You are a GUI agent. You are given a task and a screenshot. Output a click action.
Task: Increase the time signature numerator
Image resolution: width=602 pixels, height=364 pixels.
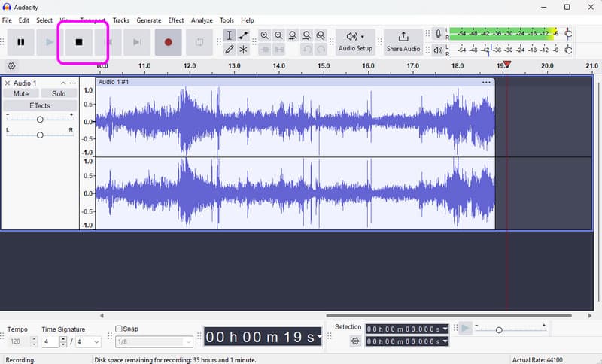tap(63, 339)
